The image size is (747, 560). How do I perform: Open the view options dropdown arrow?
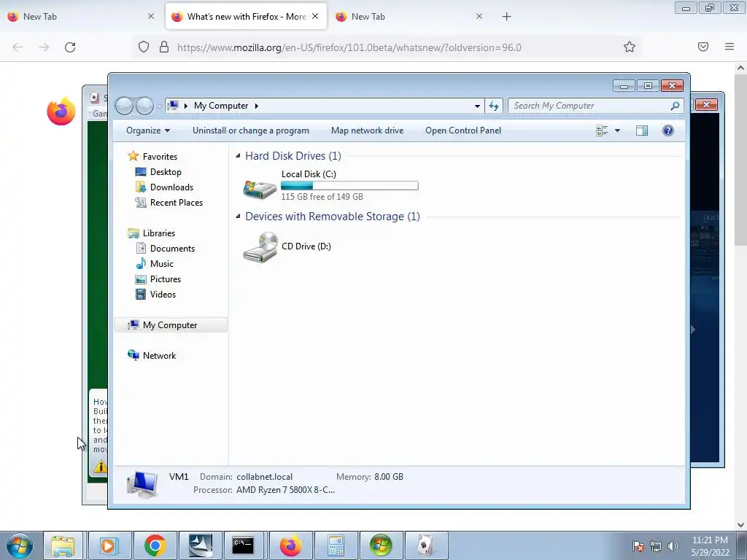[x=617, y=131]
